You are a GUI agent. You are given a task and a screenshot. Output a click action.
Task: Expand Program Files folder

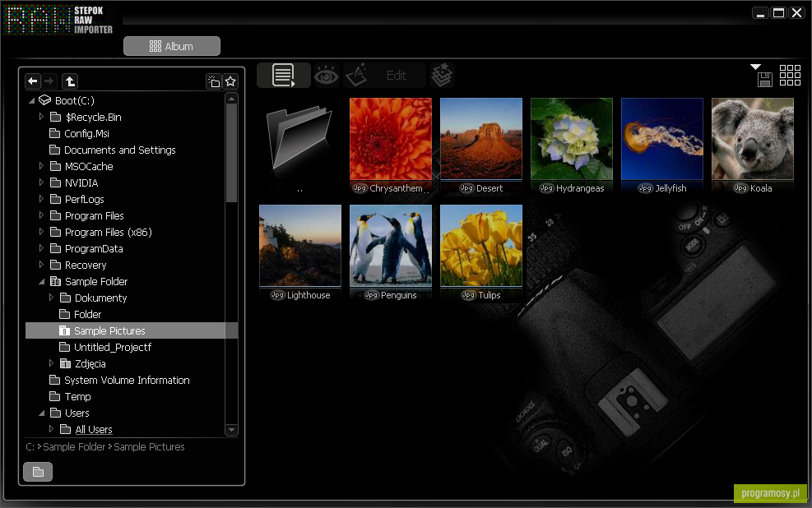coord(41,215)
